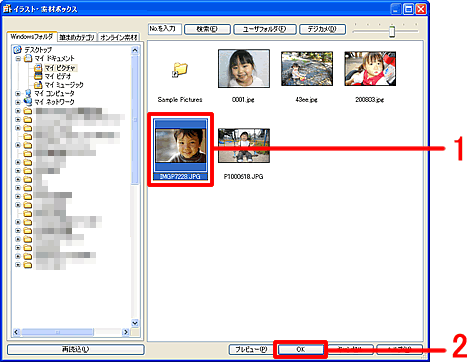The height and width of the screenshot is (362, 470).
Task: Open the Sample Pictures folder shortcut icon
Action: coord(180,70)
